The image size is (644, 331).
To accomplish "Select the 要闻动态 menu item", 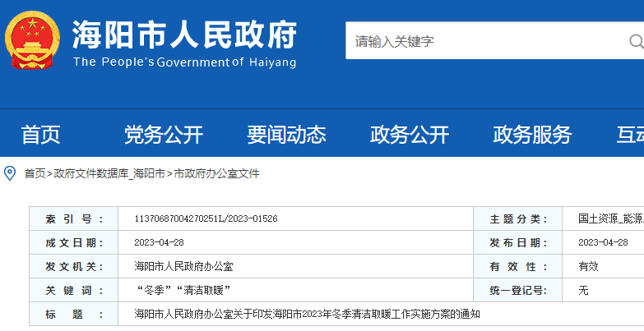I will tap(286, 135).
